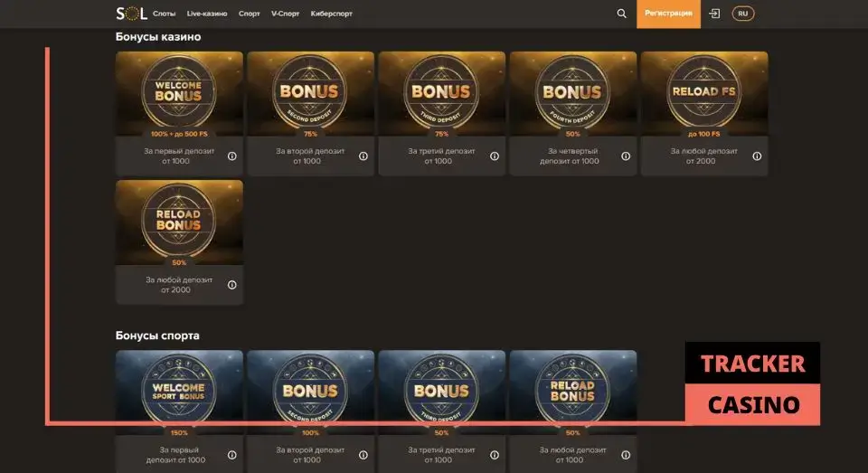
Task: Show info for sport first deposit bonus
Action: click(232, 455)
